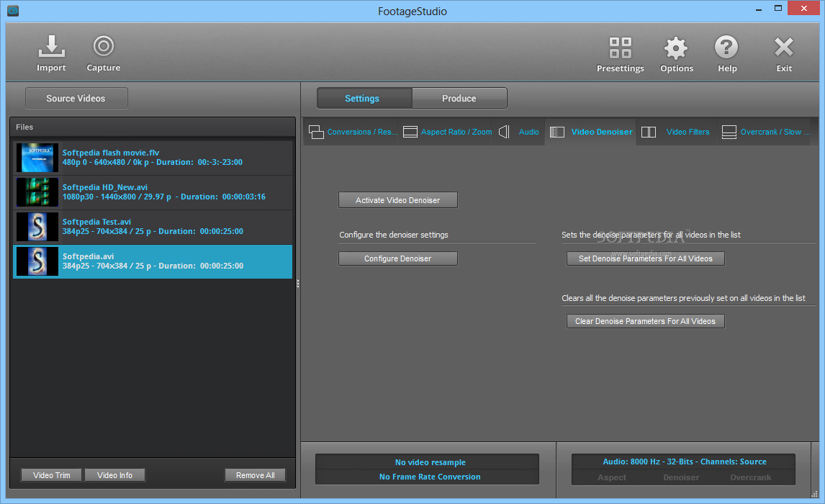
Task: Open the Options gear icon
Action: [676, 48]
